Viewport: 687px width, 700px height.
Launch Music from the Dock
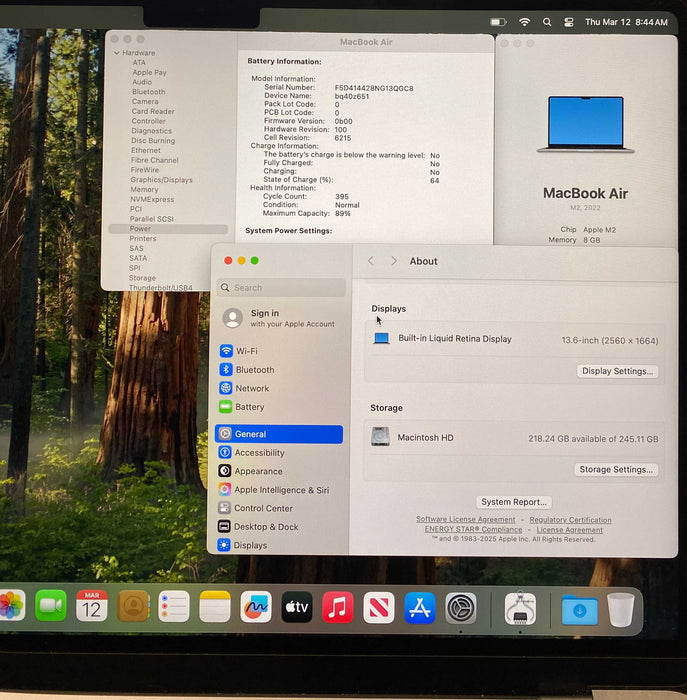point(338,607)
